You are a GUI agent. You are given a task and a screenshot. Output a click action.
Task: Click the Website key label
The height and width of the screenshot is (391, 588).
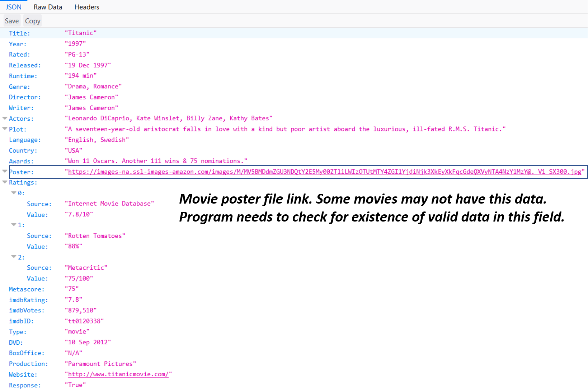(x=23, y=375)
